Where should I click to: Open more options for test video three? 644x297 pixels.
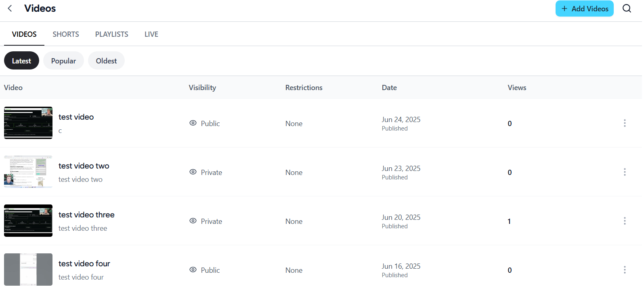[x=624, y=221]
